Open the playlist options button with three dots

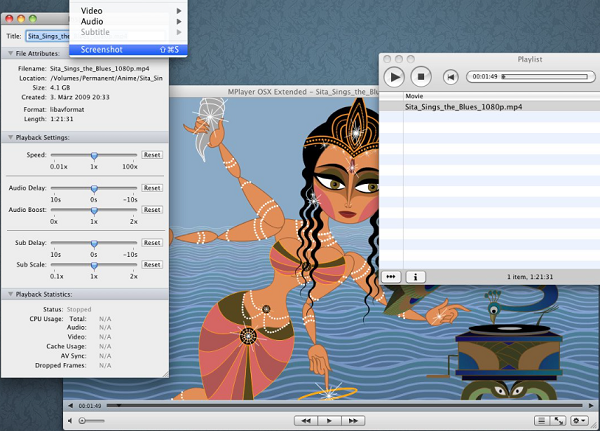tap(391, 276)
